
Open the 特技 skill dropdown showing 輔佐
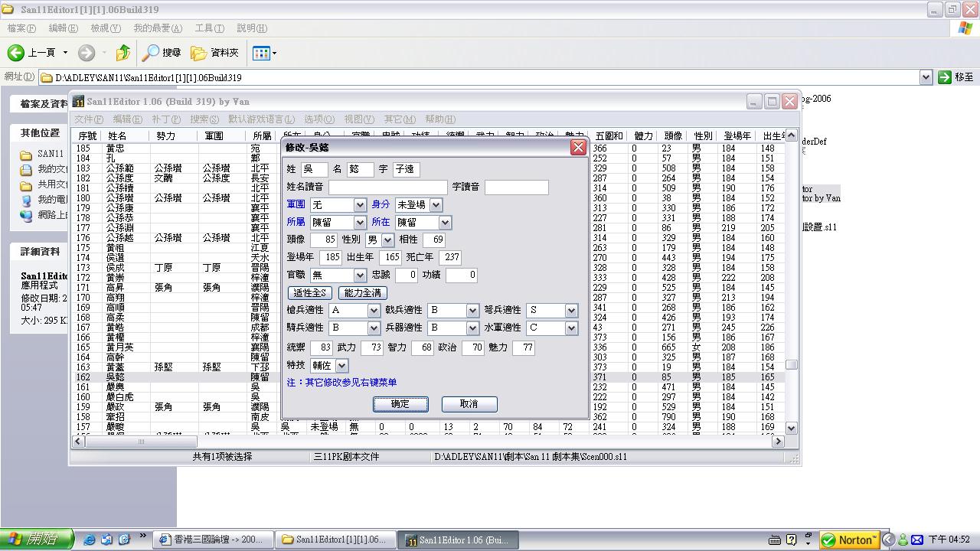(341, 366)
